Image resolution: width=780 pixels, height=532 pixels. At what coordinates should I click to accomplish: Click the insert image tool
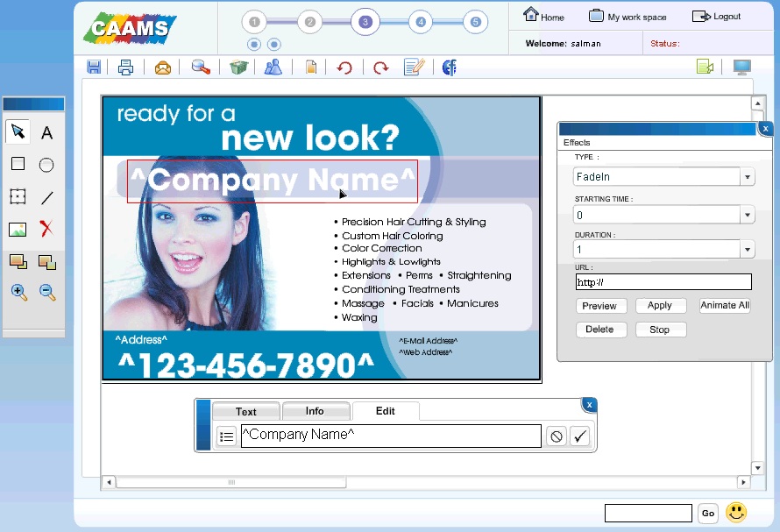coord(18,230)
